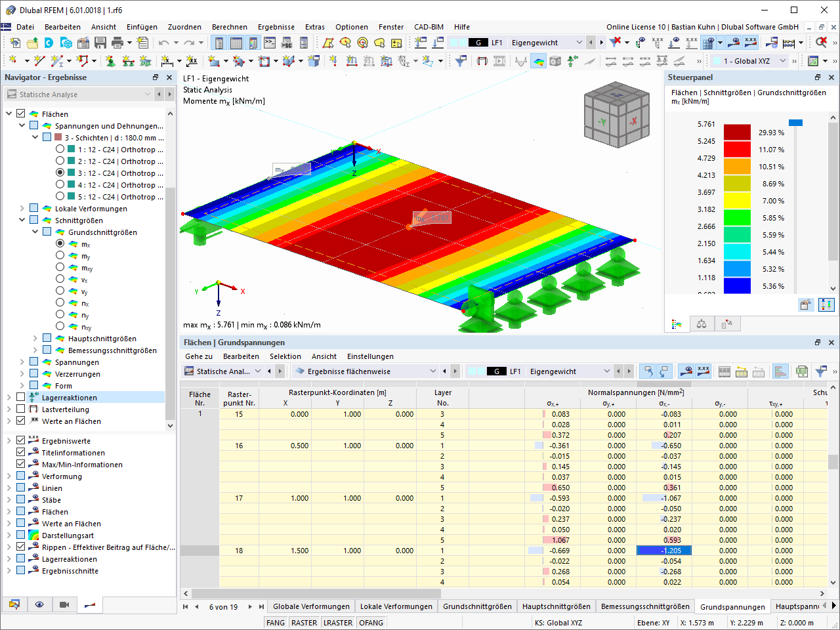
Task: Toggle the RASTER button in status bar
Action: pos(304,623)
